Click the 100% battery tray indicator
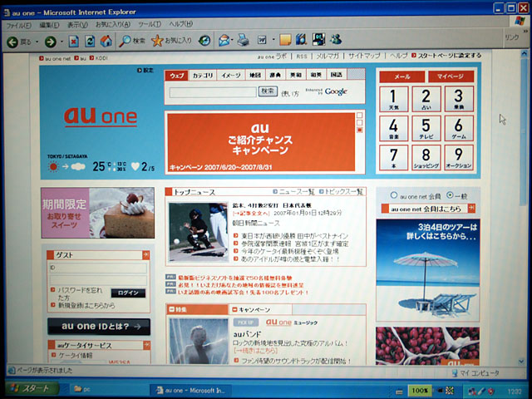Image resolution: width=532 pixels, height=399 pixels. click(420, 391)
